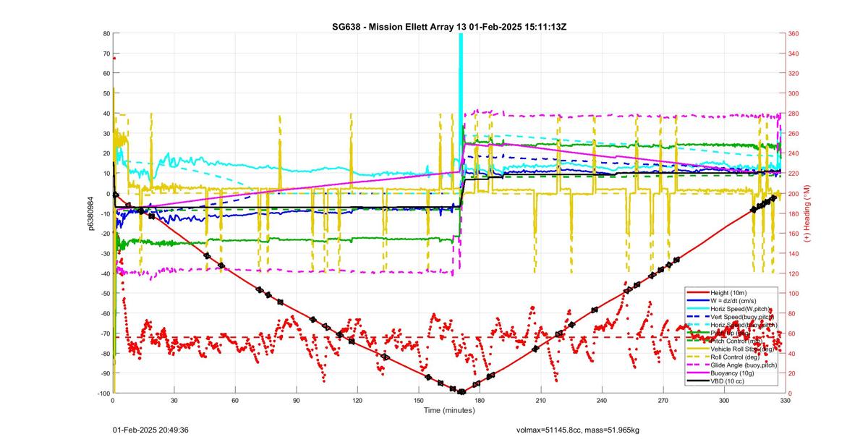Click x-axis tick label 270

pyautogui.click(x=663, y=399)
